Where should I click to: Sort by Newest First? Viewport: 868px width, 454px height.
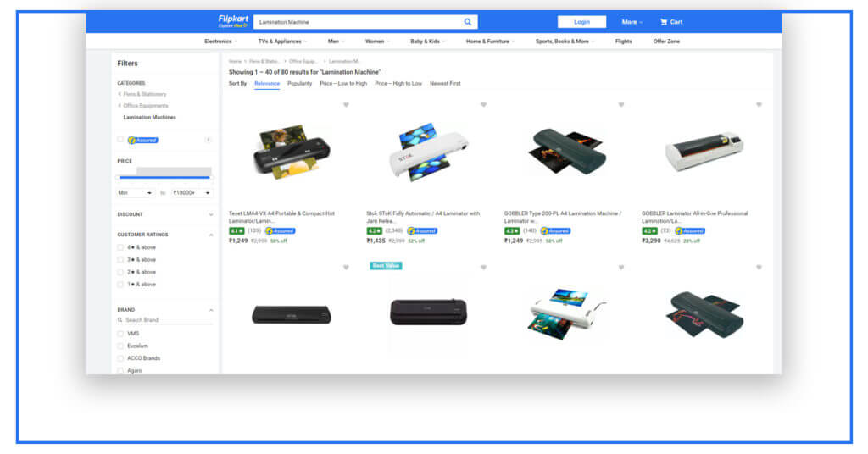[445, 84]
